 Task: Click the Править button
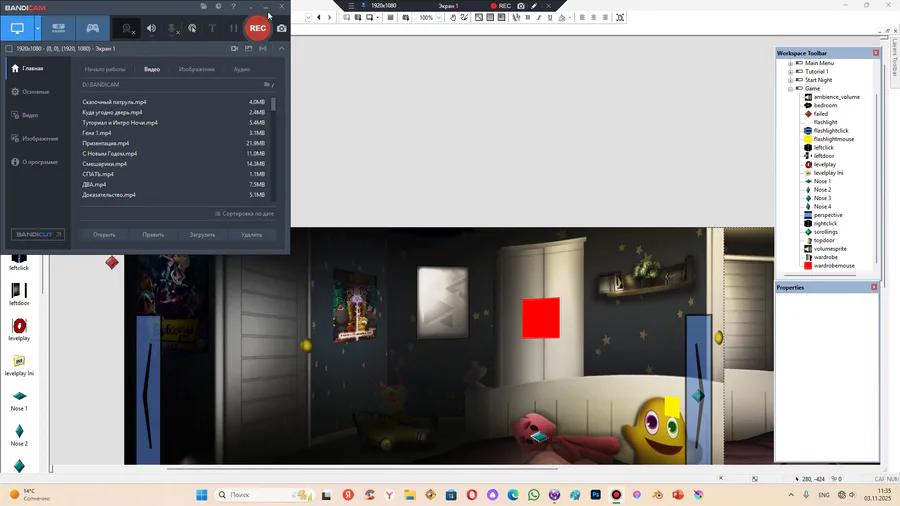coord(153,235)
